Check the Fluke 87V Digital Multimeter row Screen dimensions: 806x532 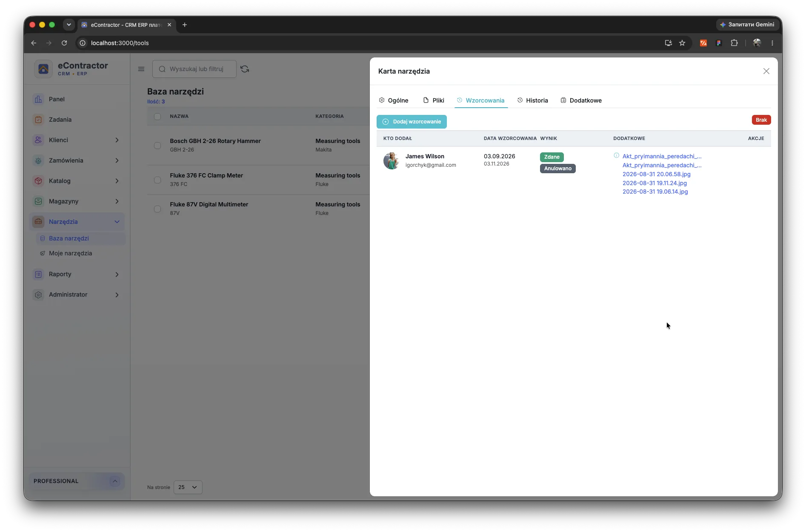[x=157, y=209]
